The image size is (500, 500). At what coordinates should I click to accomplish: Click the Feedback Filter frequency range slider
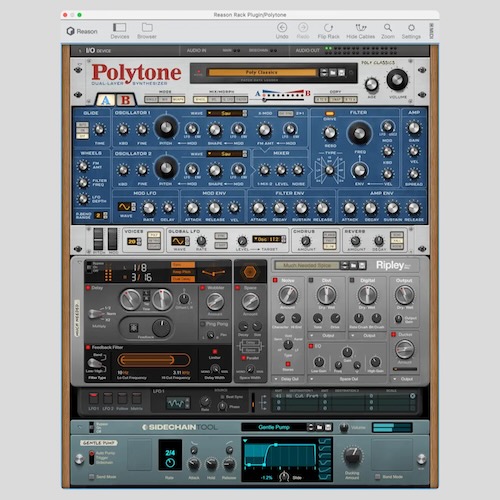(x=154, y=360)
